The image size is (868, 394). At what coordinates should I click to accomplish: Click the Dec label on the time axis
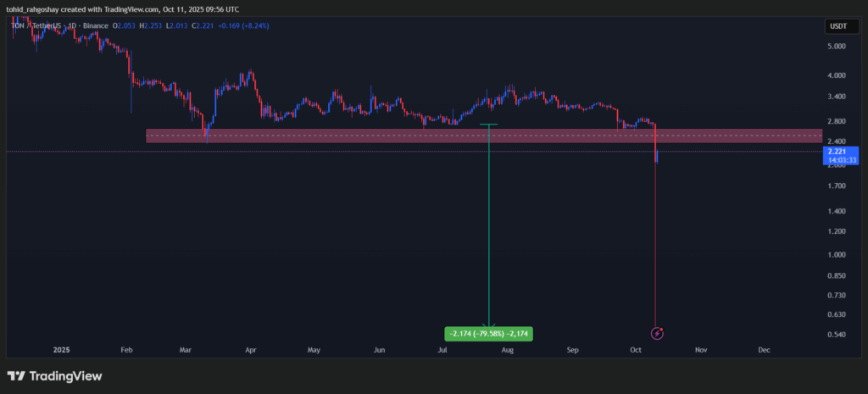pyautogui.click(x=764, y=349)
